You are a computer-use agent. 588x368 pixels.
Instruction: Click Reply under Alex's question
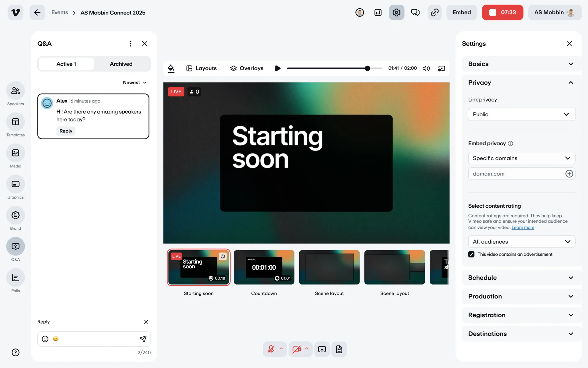66,131
